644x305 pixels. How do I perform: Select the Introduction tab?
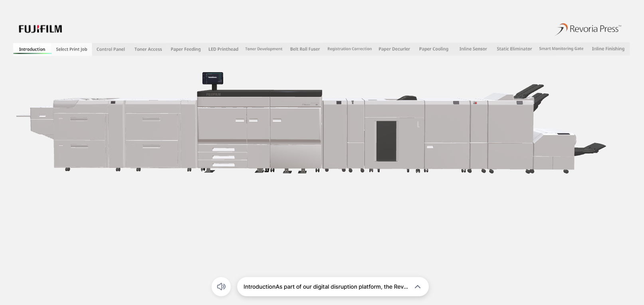tap(32, 49)
